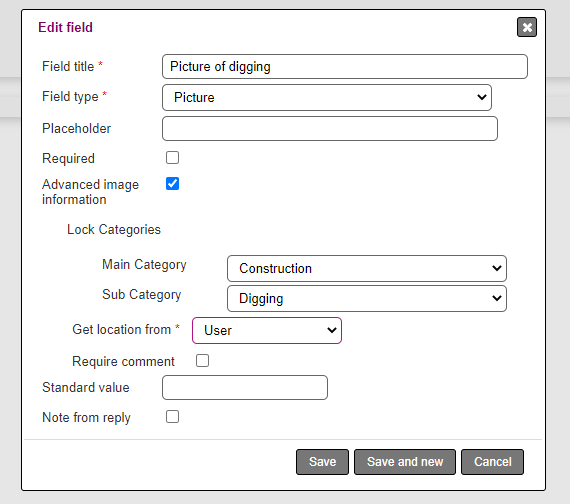Open the Sub Category dropdown
Image resolution: width=570 pixels, height=504 pixels.
(367, 299)
